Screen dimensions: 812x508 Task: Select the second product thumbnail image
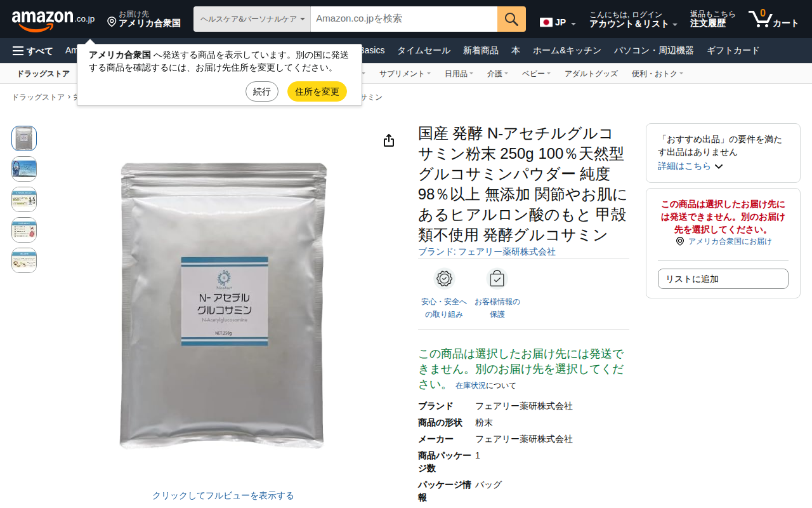click(24, 169)
